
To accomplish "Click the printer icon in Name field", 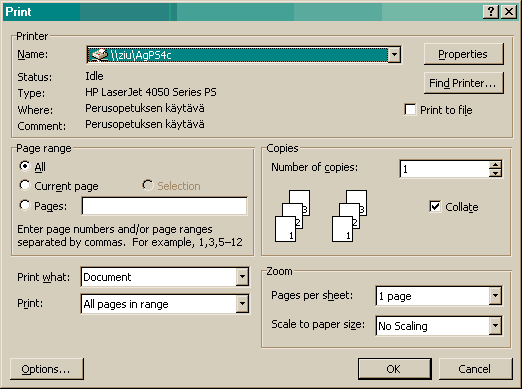I will pyautogui.click(x=100, y=55).
